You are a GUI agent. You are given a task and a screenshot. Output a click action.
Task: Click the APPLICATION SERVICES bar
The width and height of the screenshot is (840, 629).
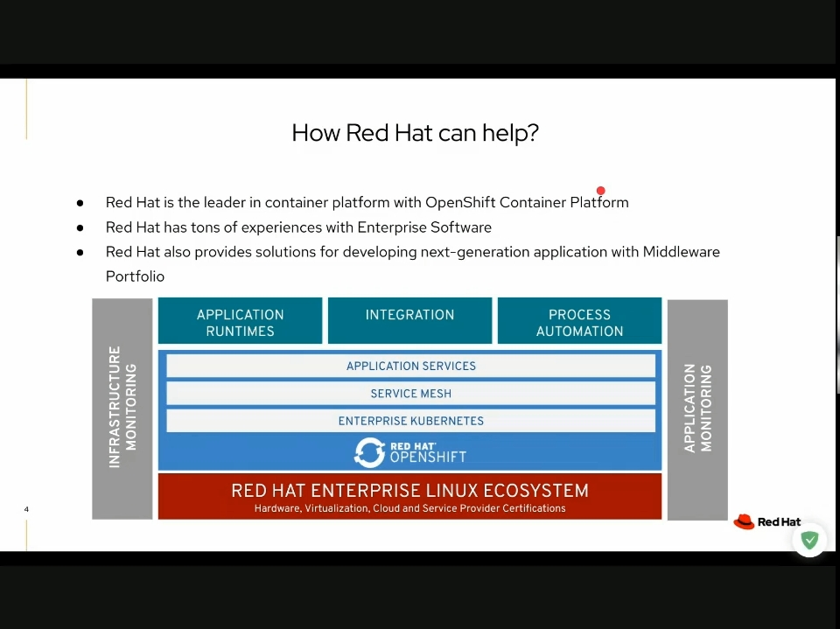410,366
